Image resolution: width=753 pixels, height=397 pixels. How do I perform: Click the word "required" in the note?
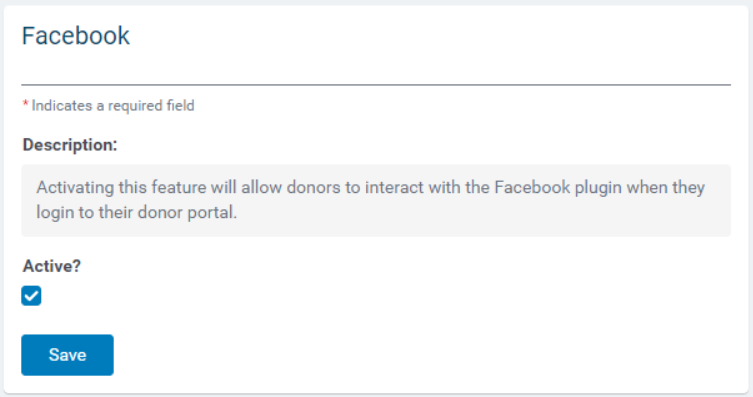pyautogui.click(x=135, y=106)
